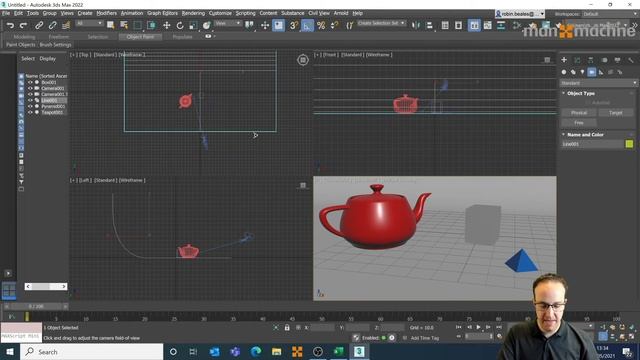Open the selection filter 'All' dropdown
The image size is (640, 360).
[x=89, y=23]
